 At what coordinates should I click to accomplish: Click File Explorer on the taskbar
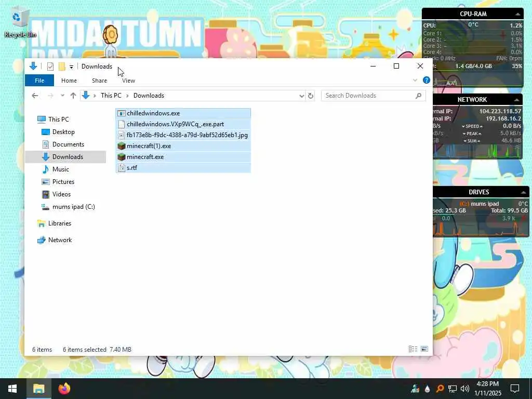pos(38,389)
